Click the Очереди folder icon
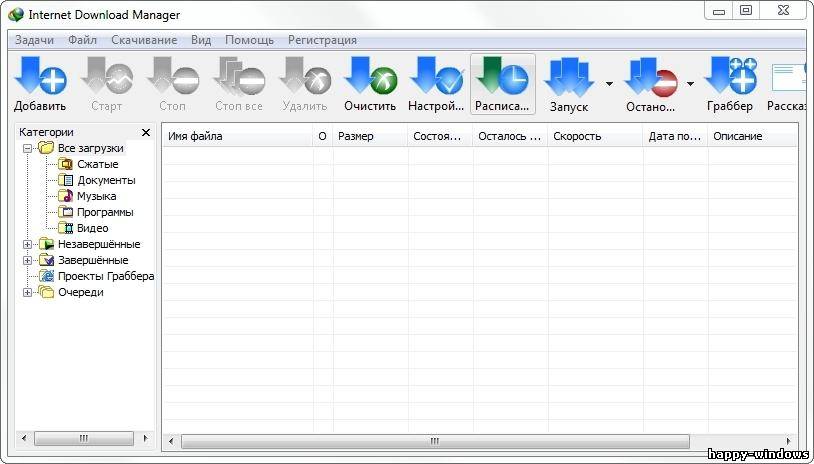814x464 pixels. point(46,292)
